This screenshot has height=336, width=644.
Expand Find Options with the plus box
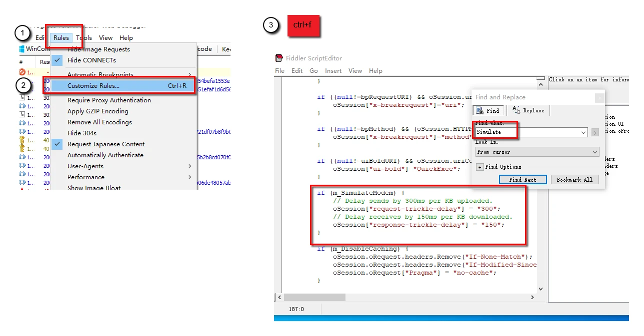point(479,167)
